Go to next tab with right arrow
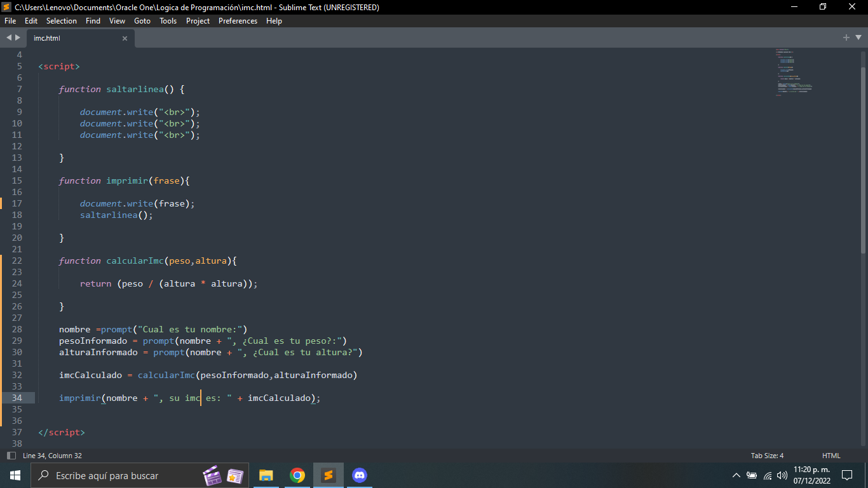This screenshot has width=868, height=488. pos(18,37)
